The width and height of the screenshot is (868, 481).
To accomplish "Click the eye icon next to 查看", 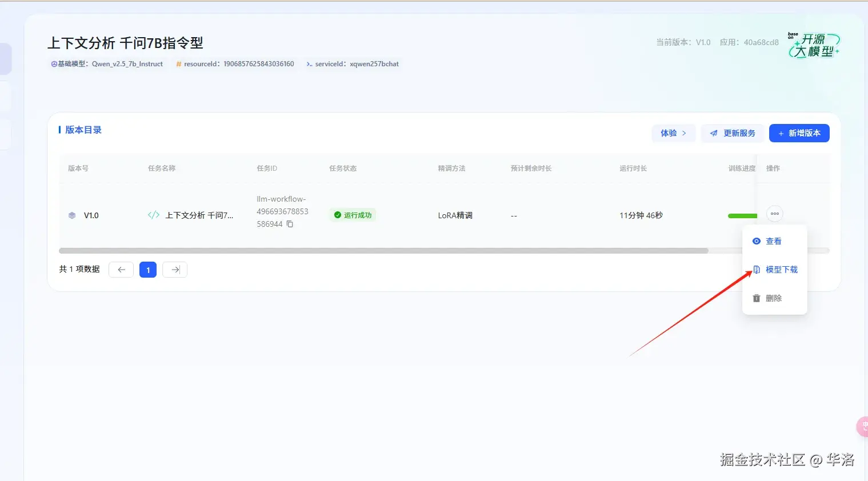I will [757, 241].
